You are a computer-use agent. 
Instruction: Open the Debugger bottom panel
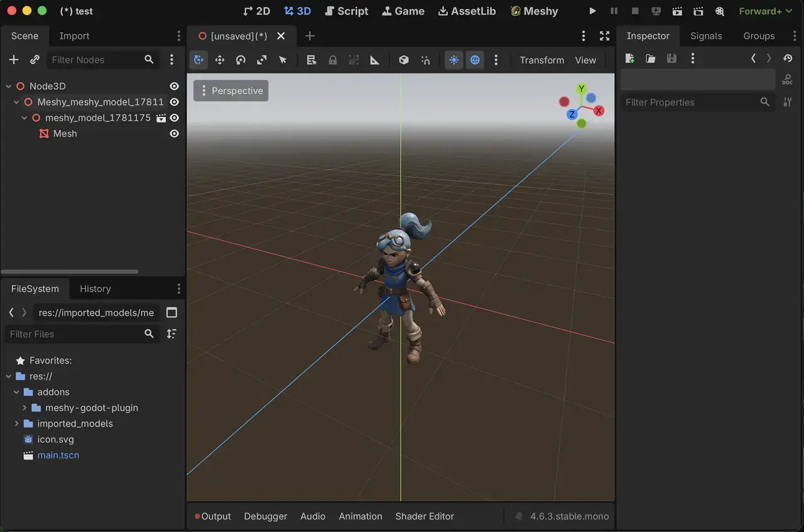pos(265,516)
